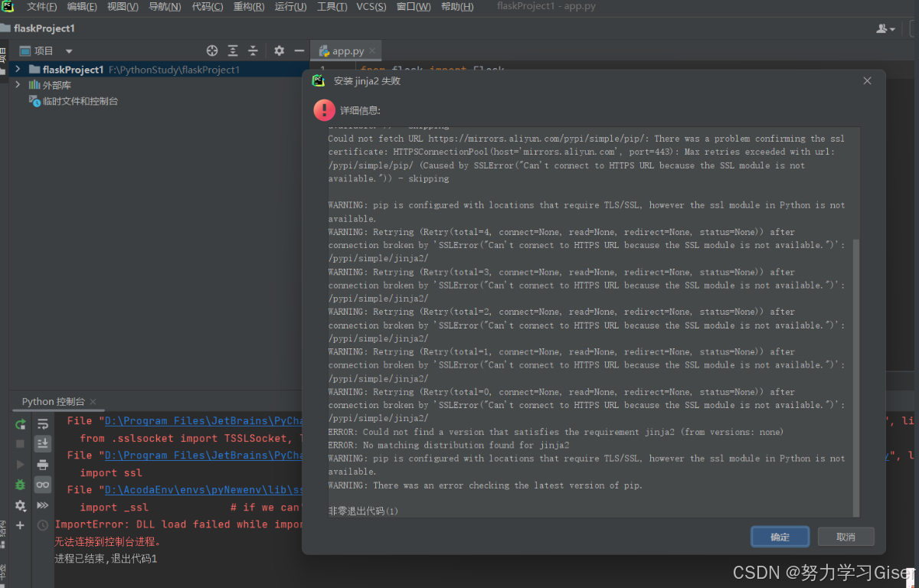Click the 'ERROR: No matching distribution found for jinja2' line
The height and width of the screenshot is (588, 919).
pos(449,445)
